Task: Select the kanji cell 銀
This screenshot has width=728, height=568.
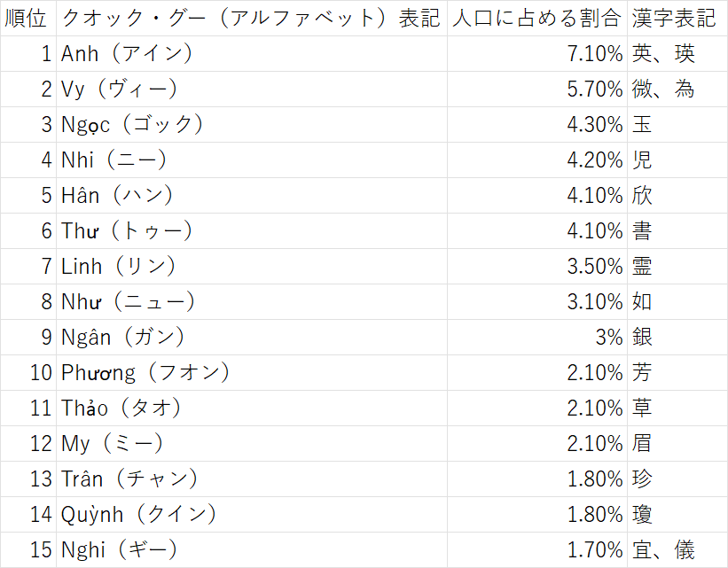Action: pos(677,338)
